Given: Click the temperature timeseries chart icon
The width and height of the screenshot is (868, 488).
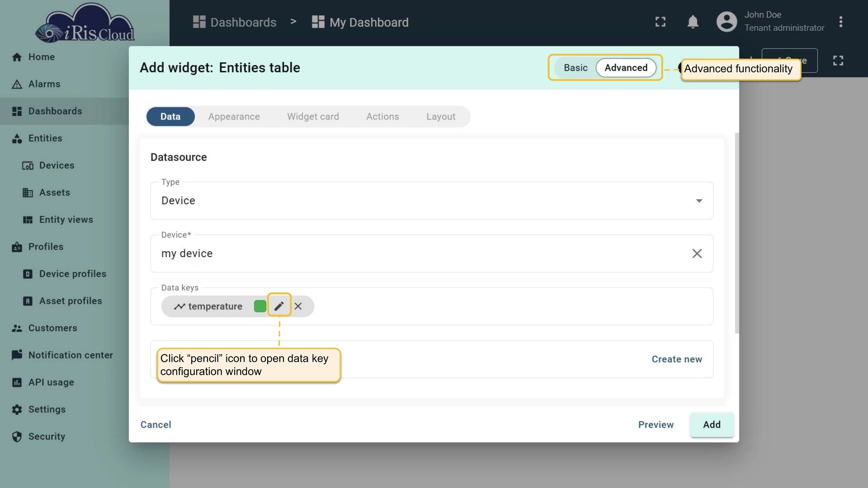Looking at the screenshot, I should point(179,306).
